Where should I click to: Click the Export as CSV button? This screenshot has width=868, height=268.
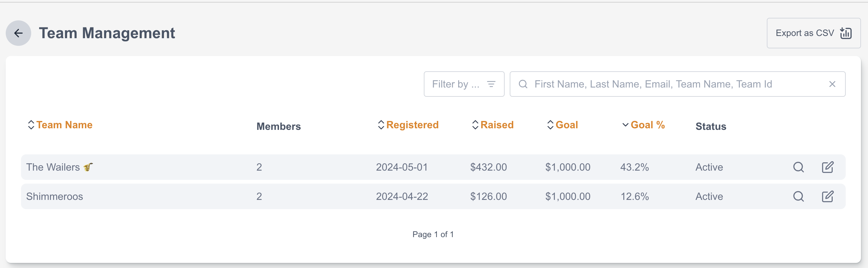(x=813, y=33)
